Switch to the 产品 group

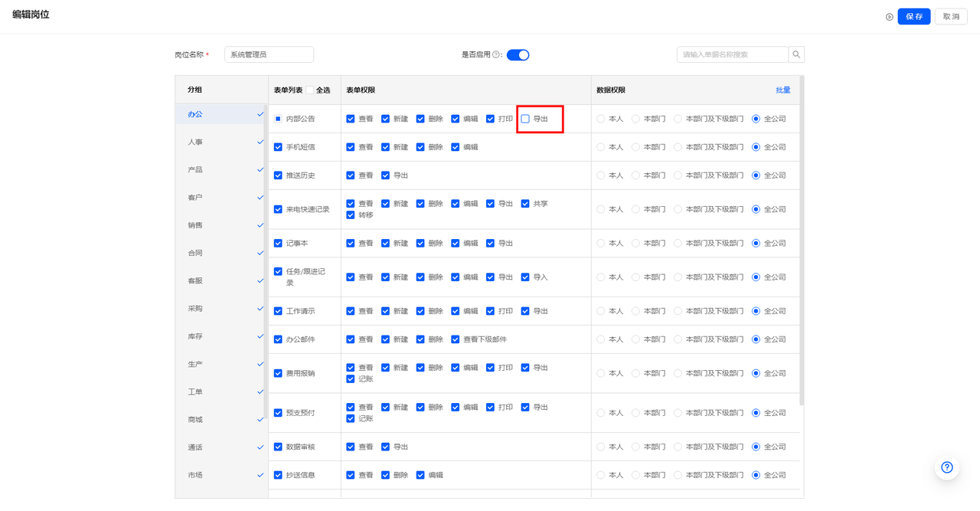(221, 169)
